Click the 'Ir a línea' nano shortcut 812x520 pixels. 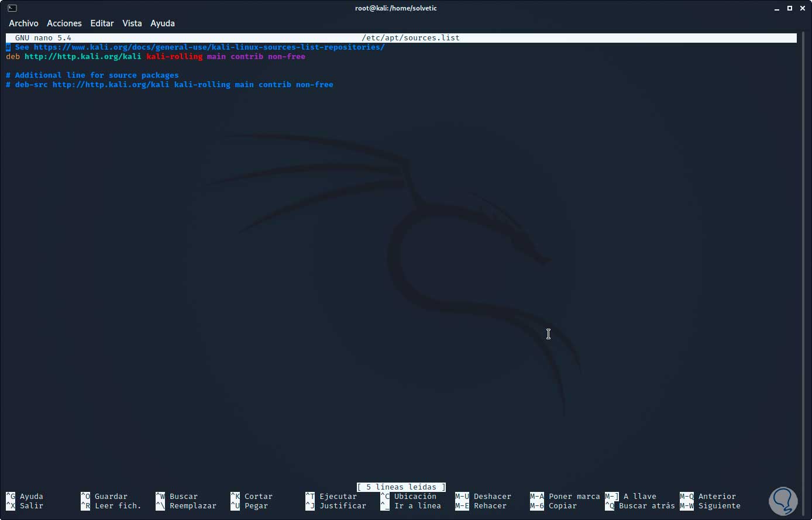coord(411,506)
